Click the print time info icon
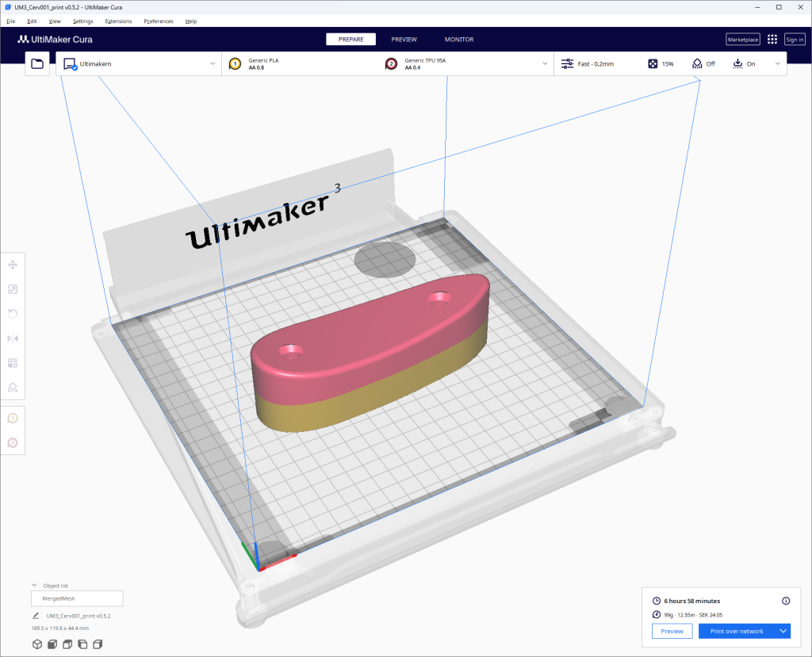 click(786, 601)
